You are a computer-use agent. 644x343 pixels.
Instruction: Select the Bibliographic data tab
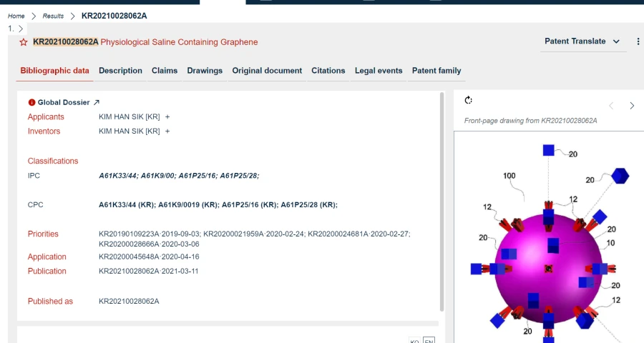tap(54, 71)
